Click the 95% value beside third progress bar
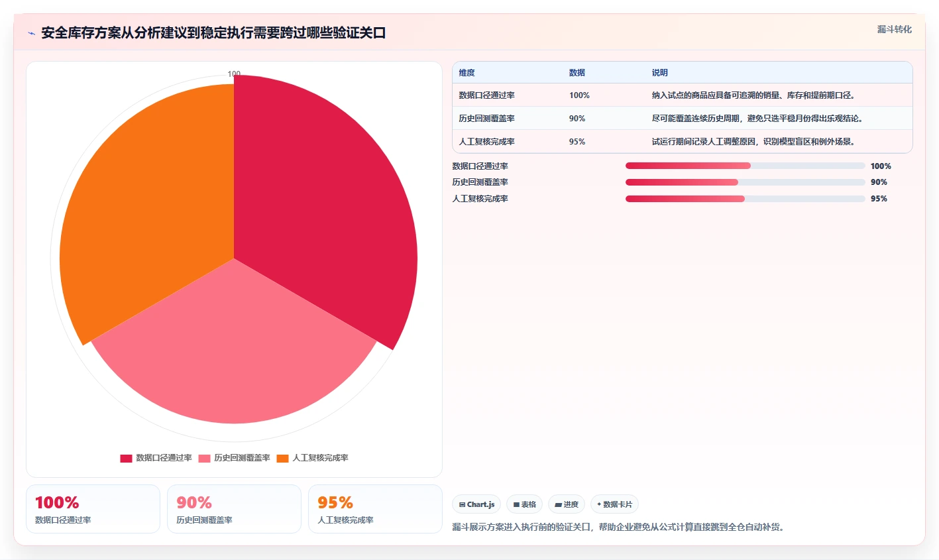Viewport: 939px width, 560px height. [879, 199]
